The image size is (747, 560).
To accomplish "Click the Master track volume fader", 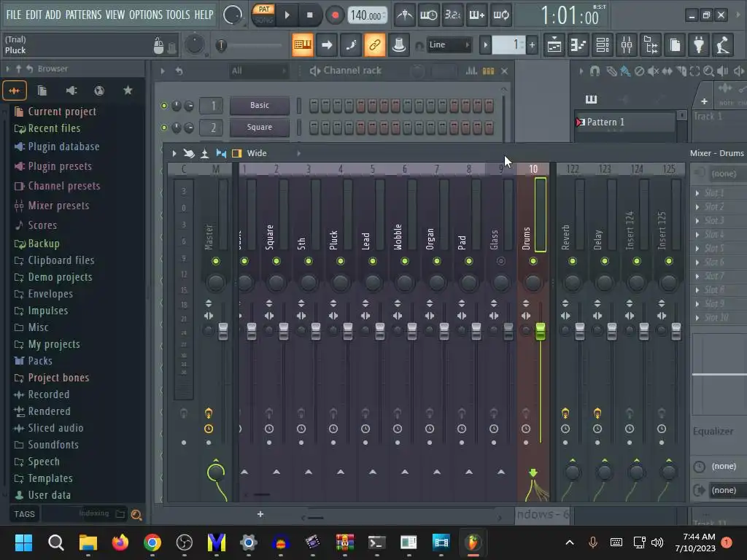I will [223, 331].
